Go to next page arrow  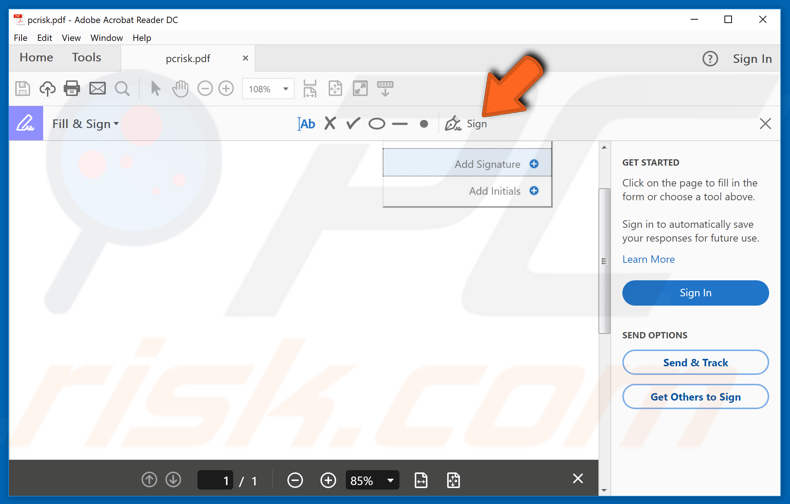(x=173, y=479)
